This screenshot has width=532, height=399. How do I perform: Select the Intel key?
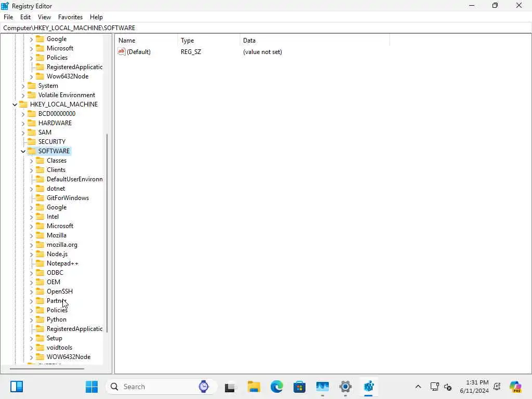(52, 217)
